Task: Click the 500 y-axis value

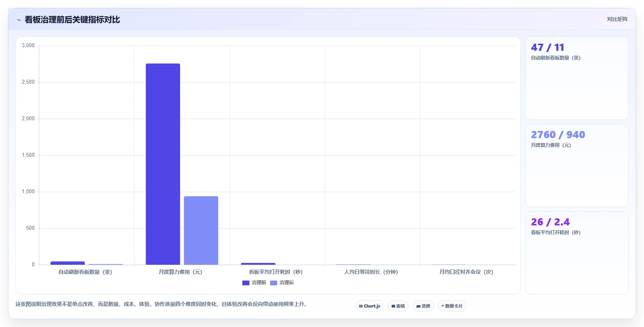Action: click(x=31, y=228)
